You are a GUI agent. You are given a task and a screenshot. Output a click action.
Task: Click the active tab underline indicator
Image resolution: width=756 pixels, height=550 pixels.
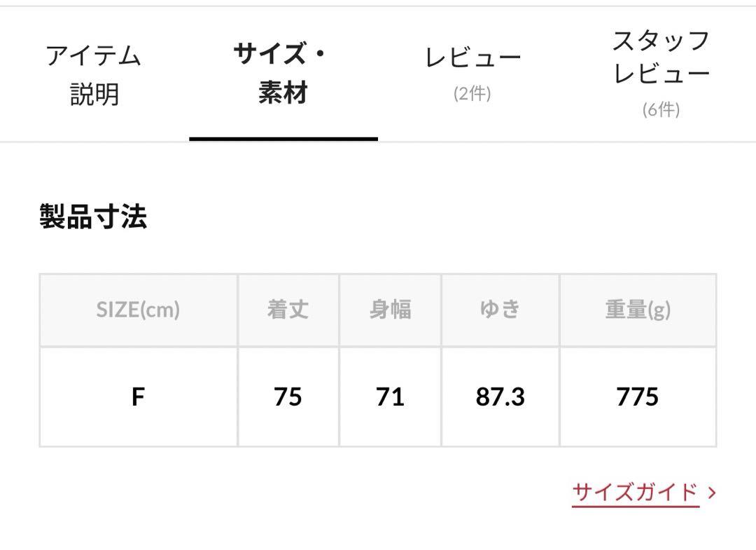coord(283,139)
